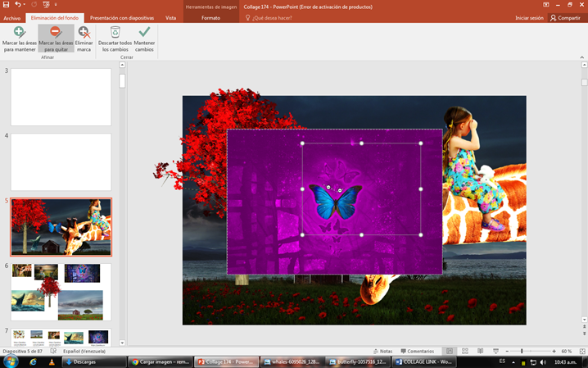
Task: Toggle normal view in status bar
Action: click(x=450, y=351)
